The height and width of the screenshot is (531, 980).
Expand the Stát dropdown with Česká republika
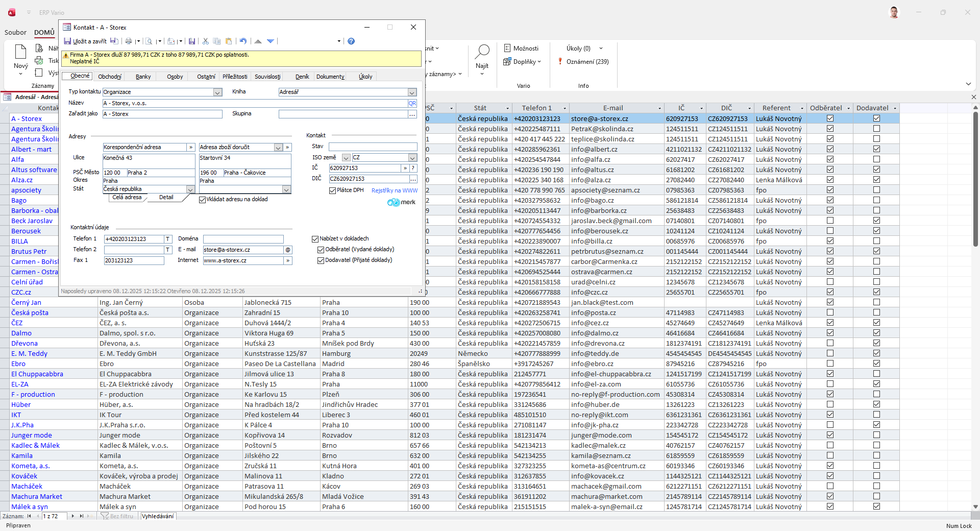point(190,189)
